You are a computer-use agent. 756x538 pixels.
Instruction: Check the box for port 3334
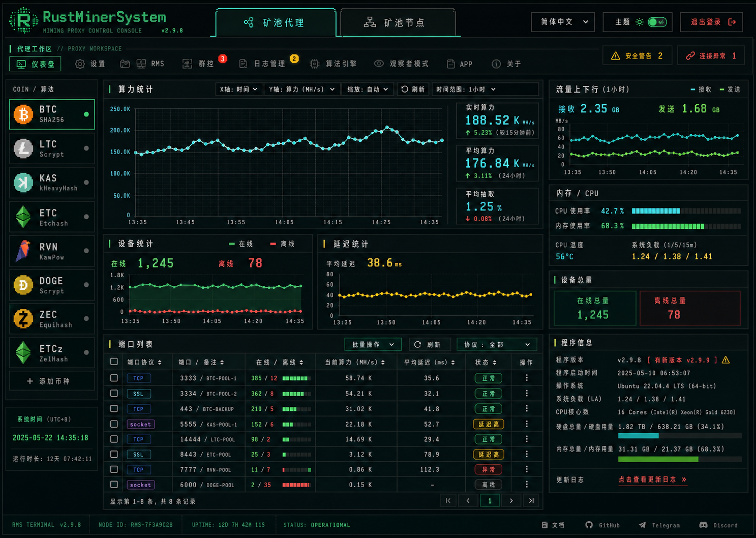114,393
